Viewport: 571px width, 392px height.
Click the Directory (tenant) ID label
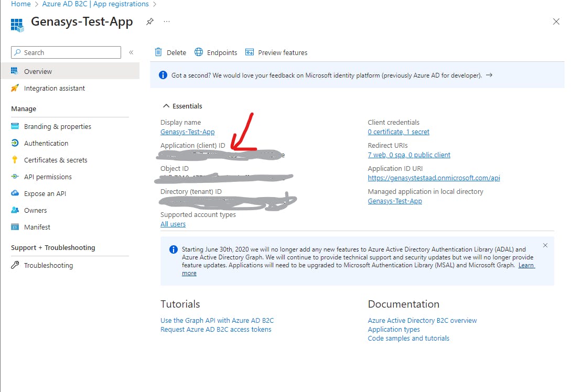click(191, 191)
